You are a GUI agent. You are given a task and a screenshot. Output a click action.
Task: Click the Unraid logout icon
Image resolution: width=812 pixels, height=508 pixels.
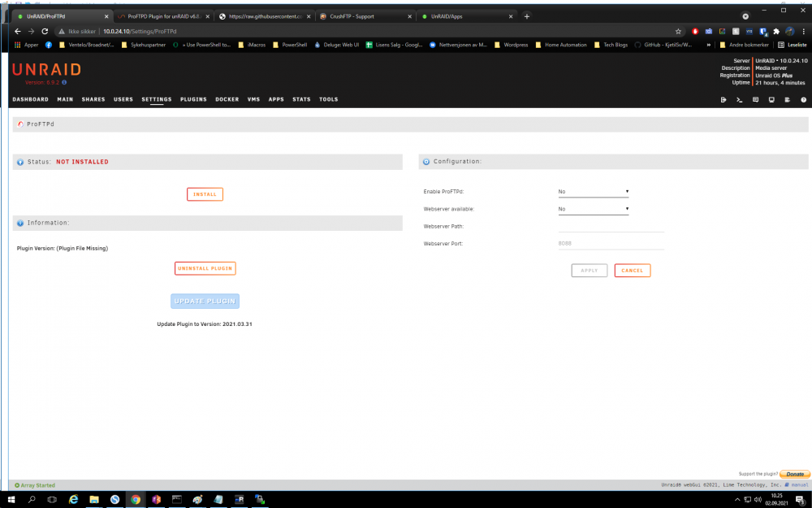pos(723,99)
